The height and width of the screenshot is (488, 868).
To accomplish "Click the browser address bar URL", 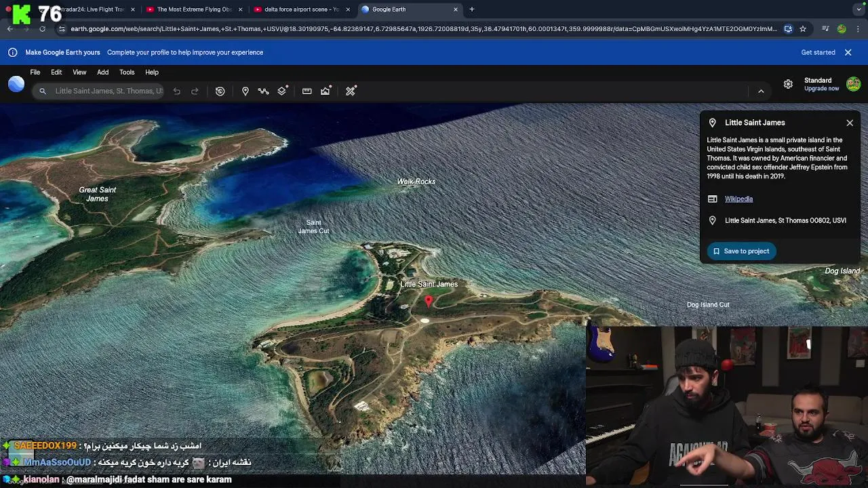I will (423, 29).
